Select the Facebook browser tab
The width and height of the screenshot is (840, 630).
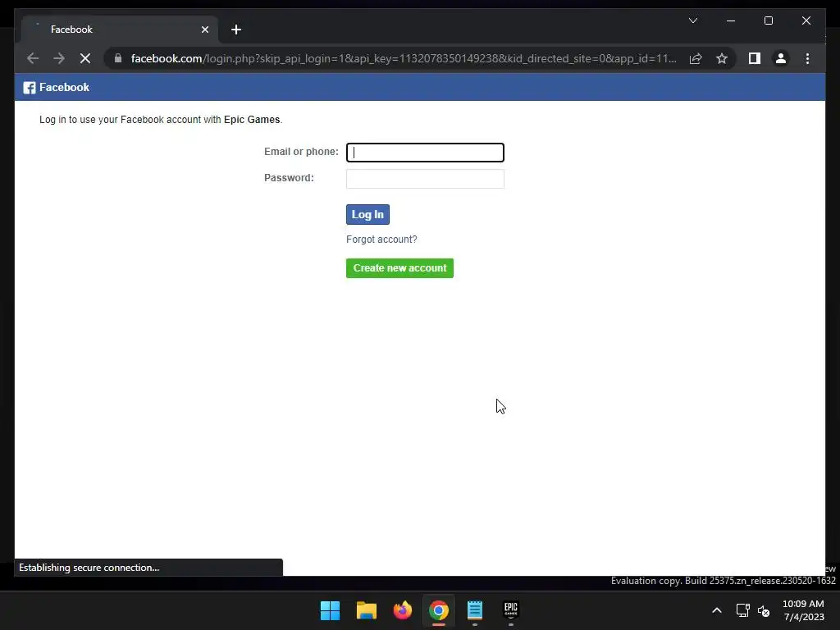(x=120, y=30)
